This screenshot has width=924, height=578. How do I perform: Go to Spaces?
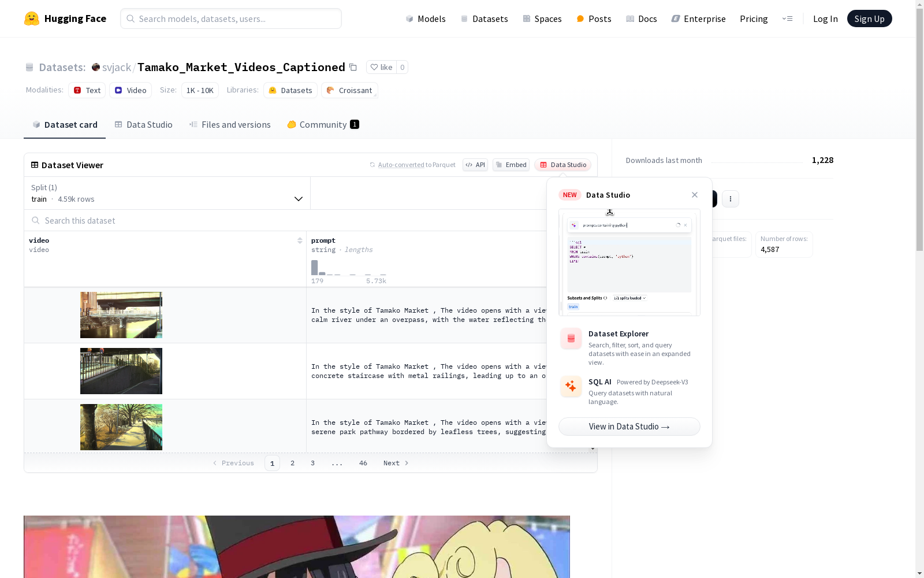542,18
